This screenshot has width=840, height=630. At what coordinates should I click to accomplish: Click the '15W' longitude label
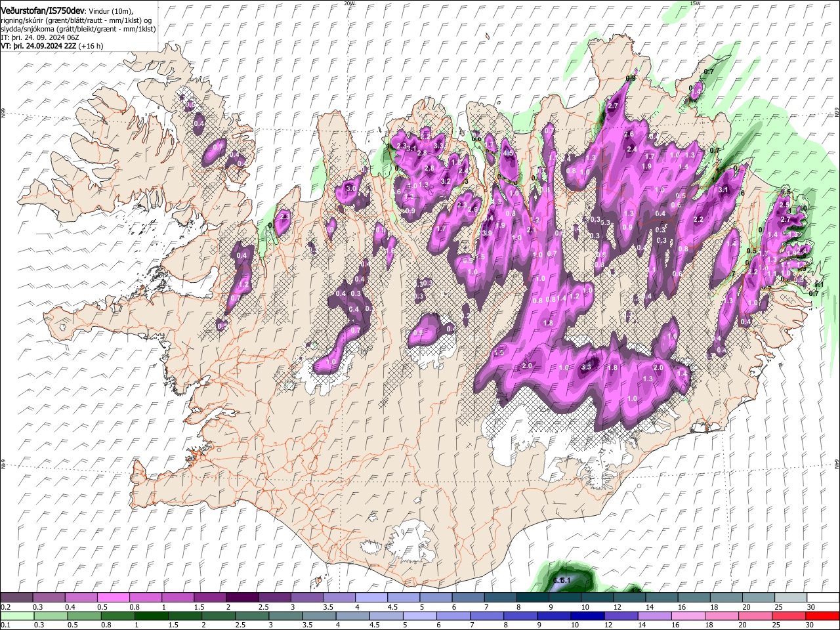(x=695, y=3)
